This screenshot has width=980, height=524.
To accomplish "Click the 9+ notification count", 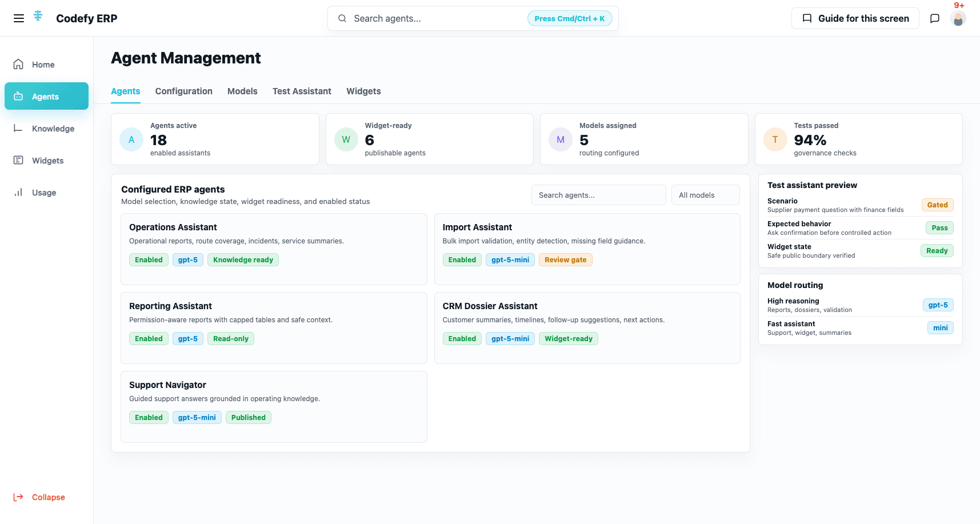I will 959,5.
